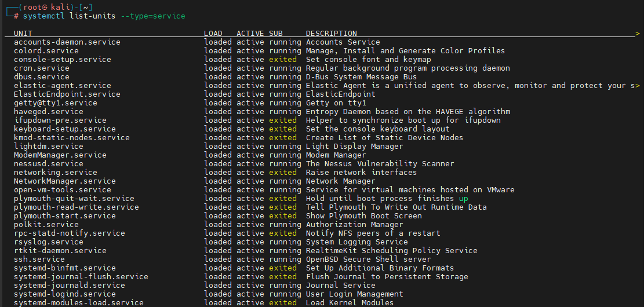Select 'Tell Plymouth To Write Out Runtime Data'

[396, 207]
